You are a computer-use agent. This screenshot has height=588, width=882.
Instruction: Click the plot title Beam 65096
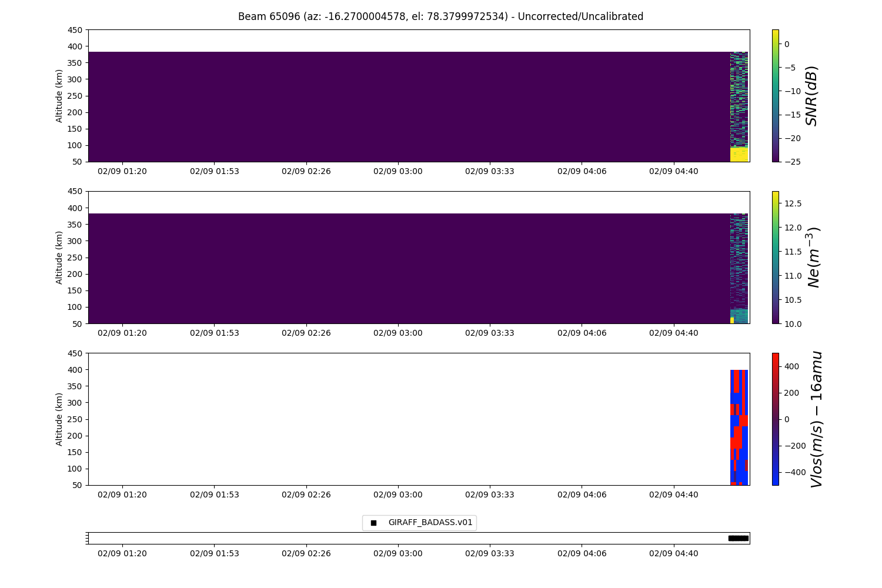pos(440,16)
